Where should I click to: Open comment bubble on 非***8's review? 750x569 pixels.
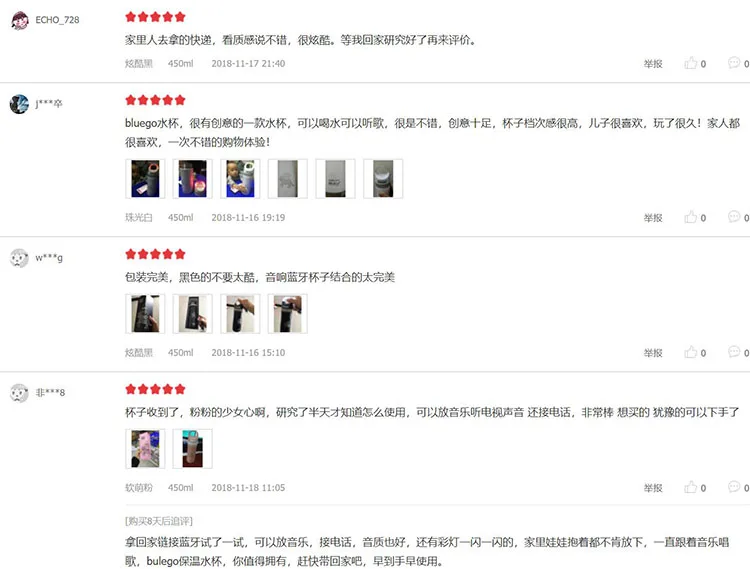pyautogui.click(x=734, y=487)
